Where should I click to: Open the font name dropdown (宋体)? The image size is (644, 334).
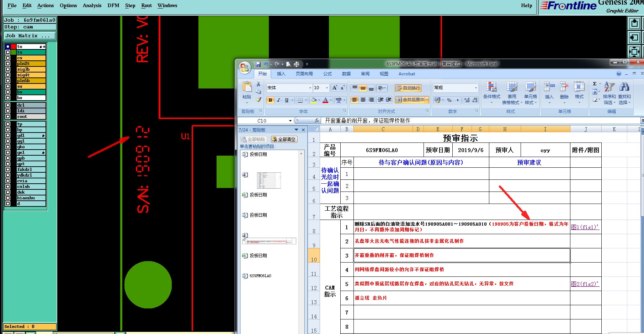(x=310, y=88)
